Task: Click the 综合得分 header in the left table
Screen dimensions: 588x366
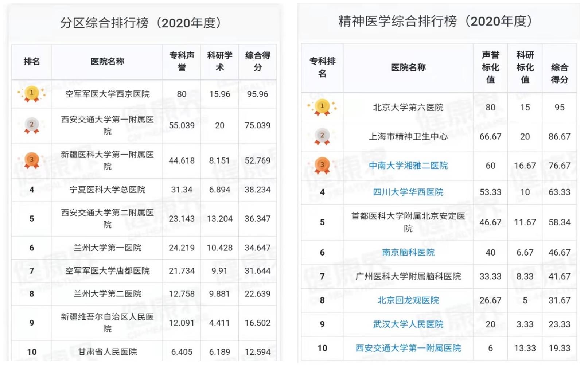Action: point(258,62)
